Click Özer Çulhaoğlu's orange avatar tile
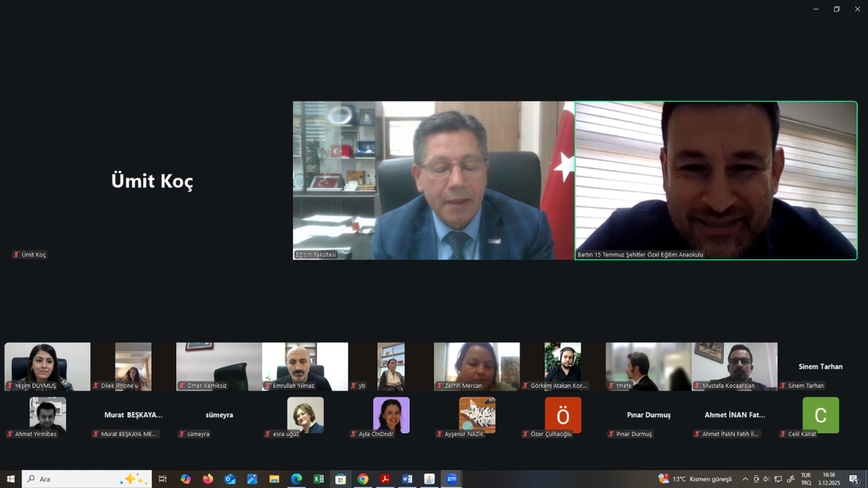Viewport: 868px width, 488px height. point(563,415)
